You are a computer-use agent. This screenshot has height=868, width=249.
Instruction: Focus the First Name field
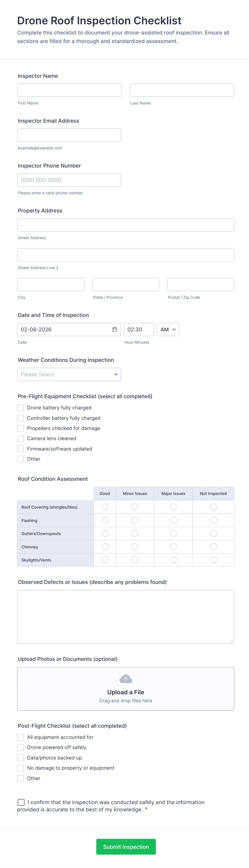70,90
